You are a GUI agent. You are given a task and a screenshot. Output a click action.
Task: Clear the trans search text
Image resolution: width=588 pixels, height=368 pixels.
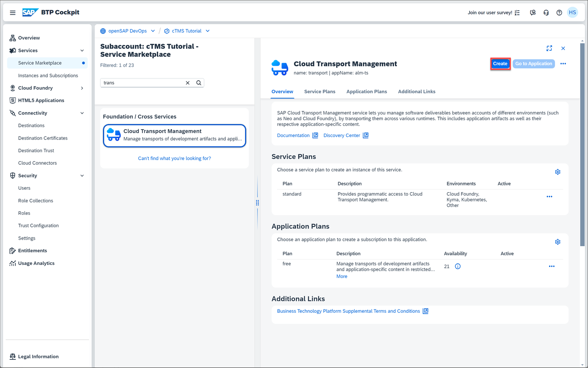click(188, 83)
